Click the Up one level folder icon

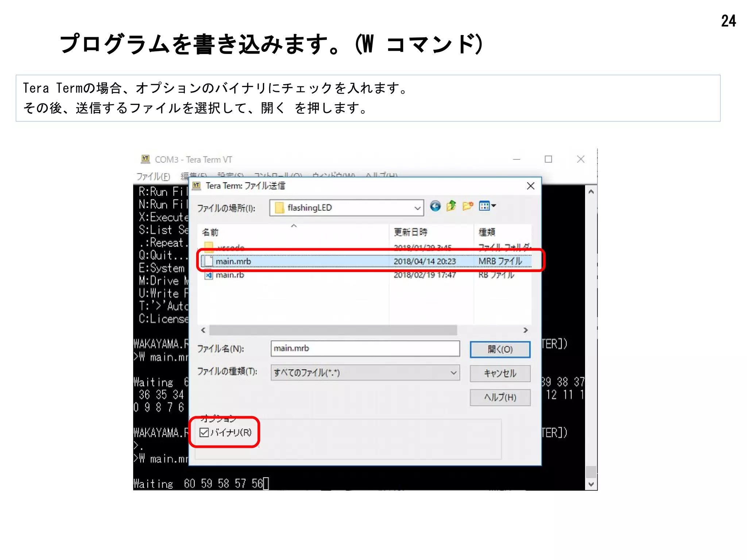pyautogui.click(x=452, y=206)
